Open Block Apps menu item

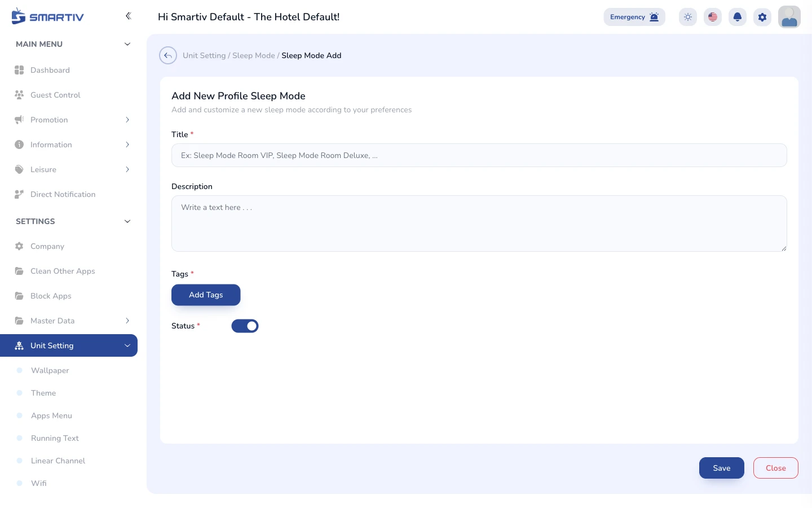(69, 296)
